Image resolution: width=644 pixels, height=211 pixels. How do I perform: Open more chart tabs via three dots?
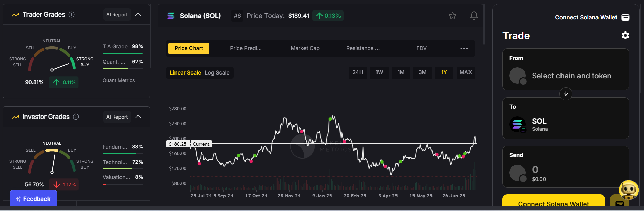(x=464, y=48)
